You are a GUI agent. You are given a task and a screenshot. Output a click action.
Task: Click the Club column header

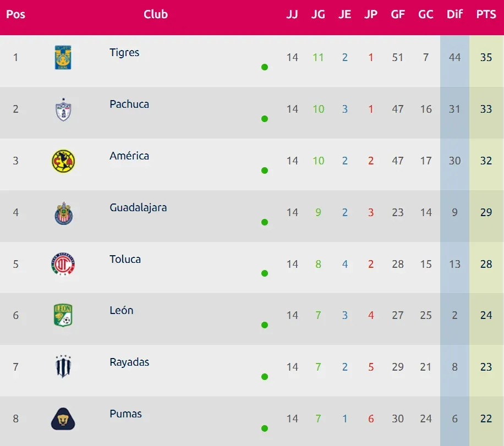tap(156, 15)
